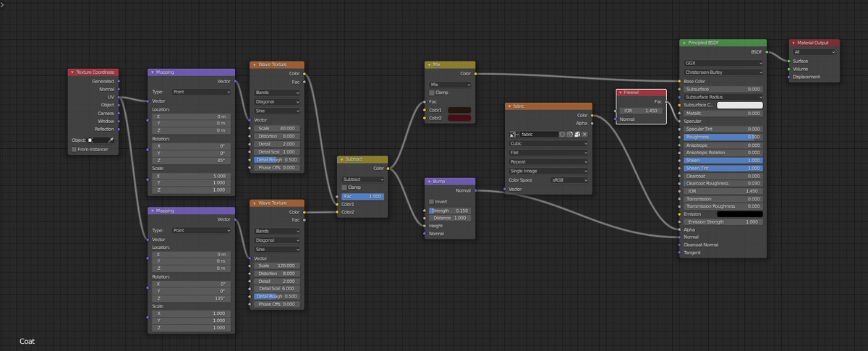Click Rotation Z 45° field in top Mapping
Screen dimensions: 868x351
[192, 160]
